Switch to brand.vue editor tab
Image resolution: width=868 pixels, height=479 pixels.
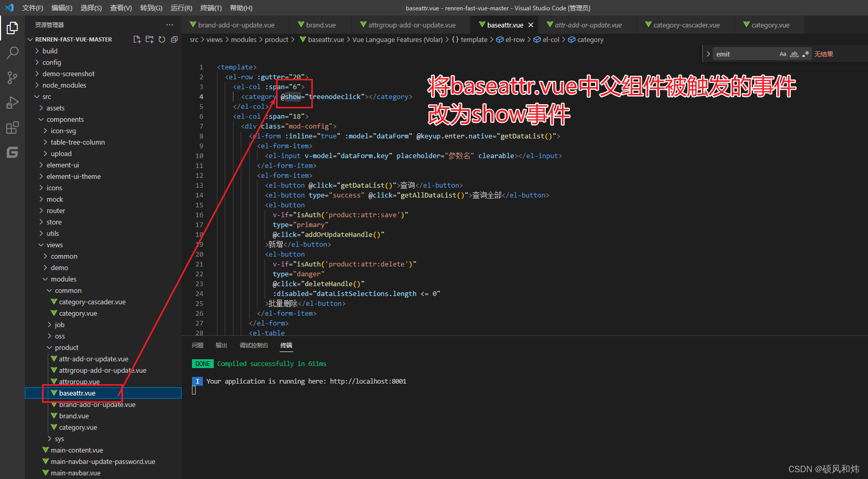point(317,25)
